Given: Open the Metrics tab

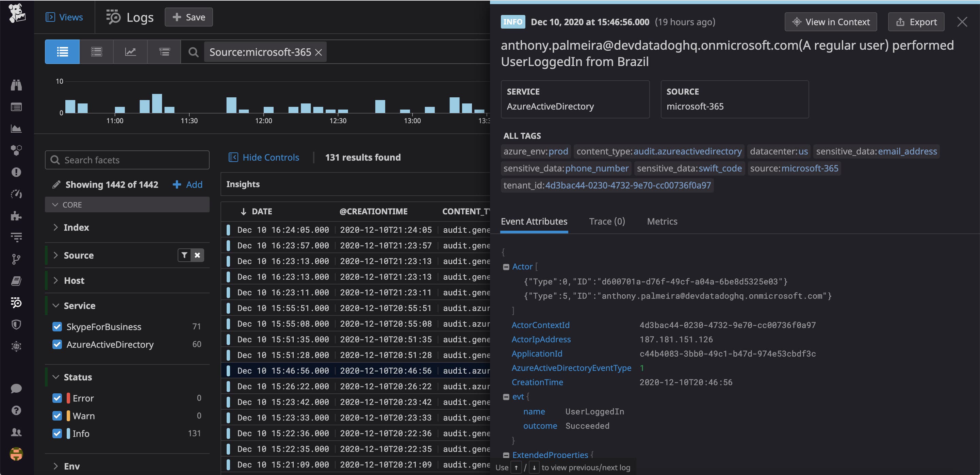Looking at the screenshot, I should (662, 221).
